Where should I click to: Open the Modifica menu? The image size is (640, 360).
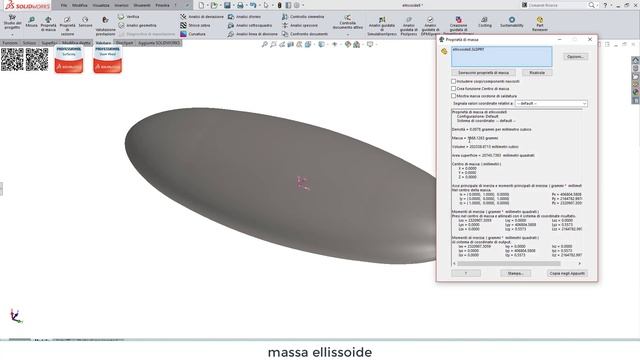click(80, 5)
